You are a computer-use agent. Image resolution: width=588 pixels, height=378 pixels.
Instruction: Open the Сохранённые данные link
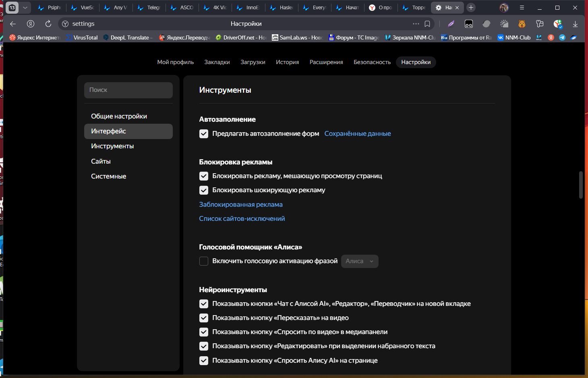(357, 134)
